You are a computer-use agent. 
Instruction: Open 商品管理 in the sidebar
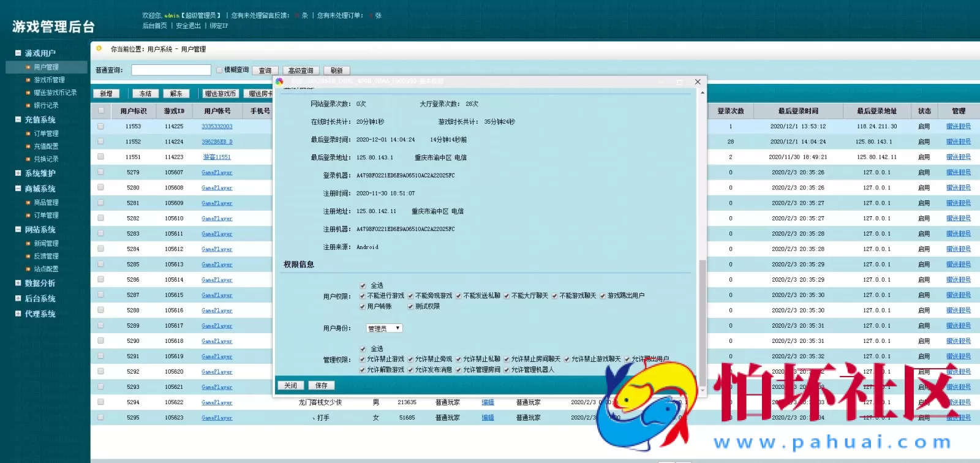click(x=47, y=203)
